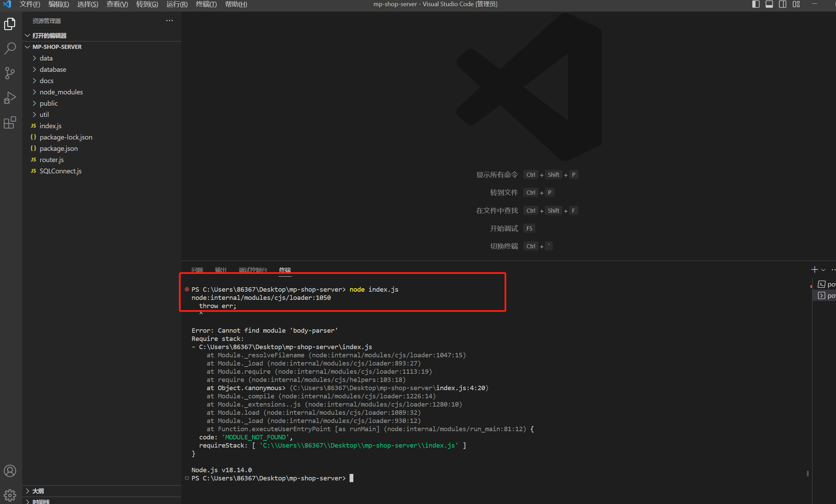Switch to the 调试控制台 panel tab
This screenshot has width=836, height=504.
click(253, 270)
